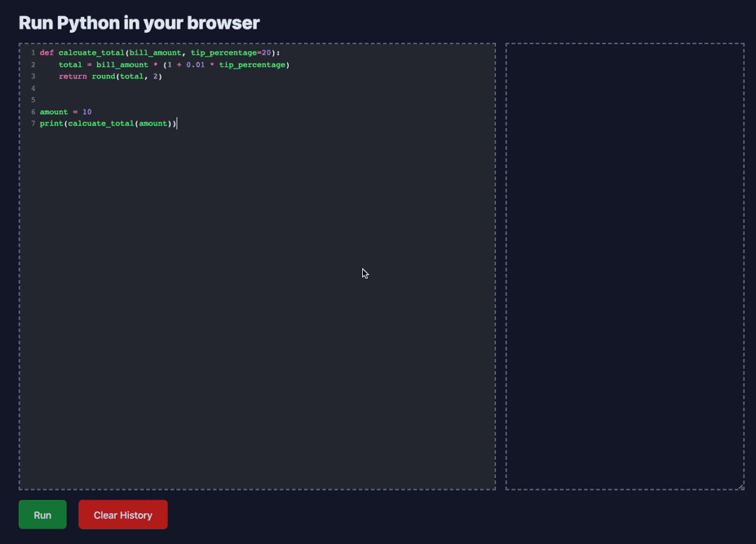Click the 'Run Python in your browser' heading
The height and width of the screenshot is (544, 756).
click(138, 22)
